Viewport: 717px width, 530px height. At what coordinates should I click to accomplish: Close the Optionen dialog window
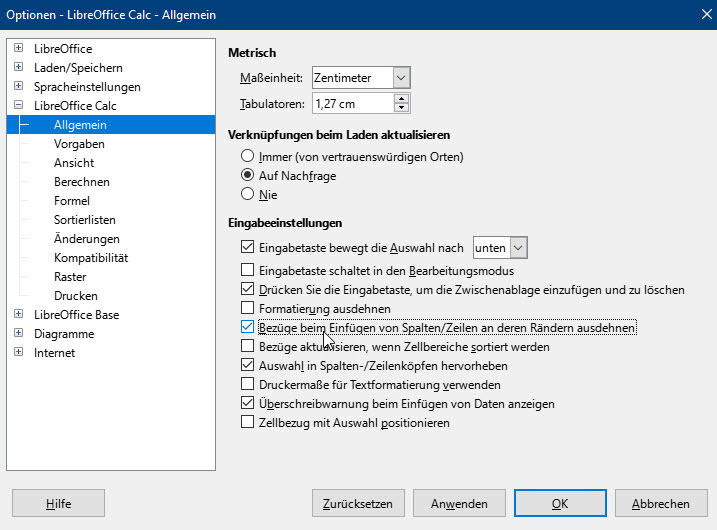tap(706, 14)
